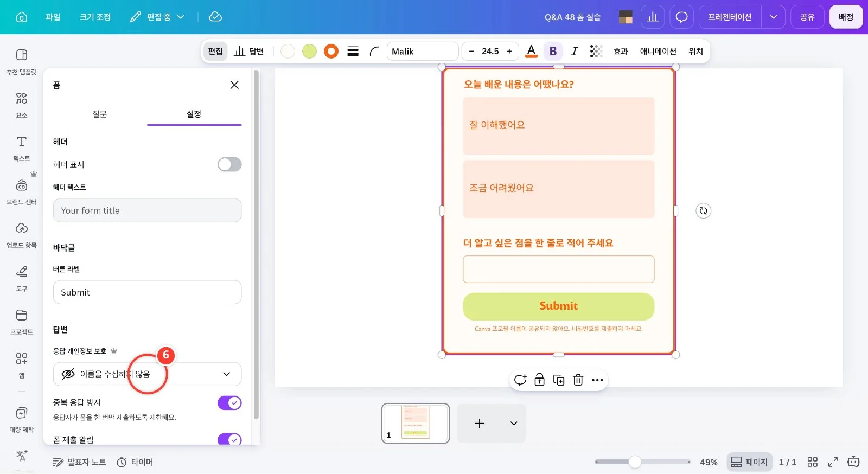The height and width of the screenshot is (474, 868).
Task: Open the cloud save status icon
Action: coord(215,17)
